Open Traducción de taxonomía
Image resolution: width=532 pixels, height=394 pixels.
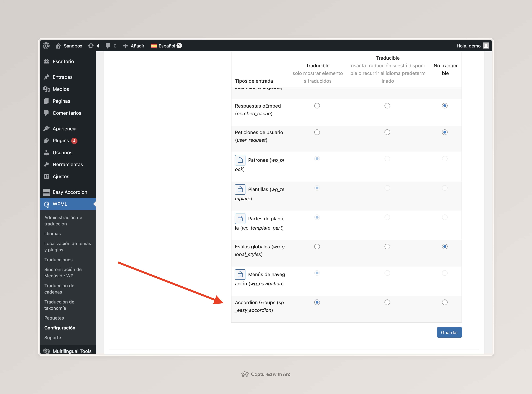click(59, 305)
